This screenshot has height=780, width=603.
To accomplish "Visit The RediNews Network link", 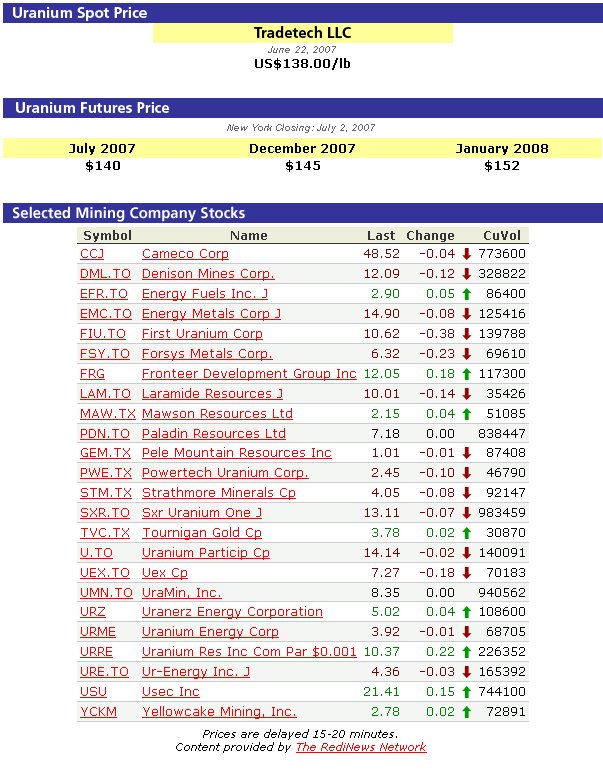I will pos(361,747).
